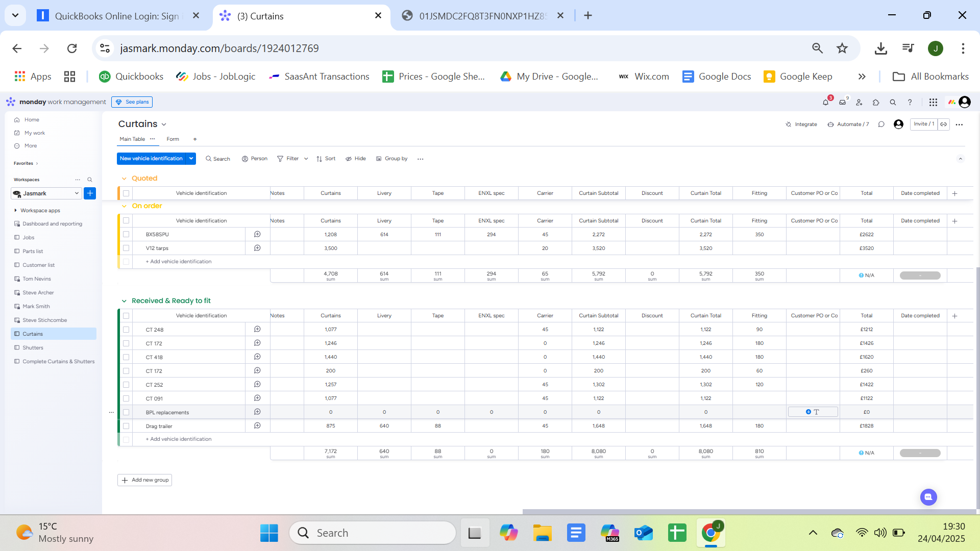Screen dimensions: 980x551
Task: Select the V12 tarps row checkbox
Action: pyautogui.click(x=126, y=248)
